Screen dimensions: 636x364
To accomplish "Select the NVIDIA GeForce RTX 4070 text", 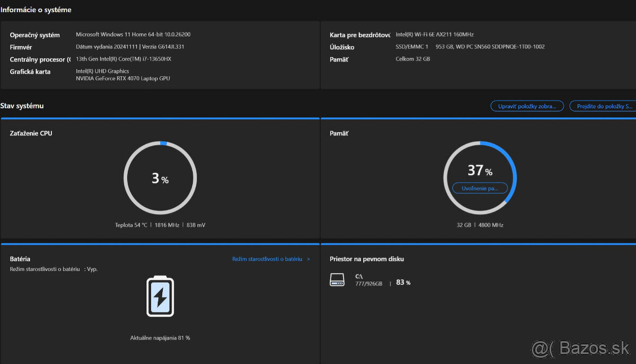I will (x=123, y=78).
